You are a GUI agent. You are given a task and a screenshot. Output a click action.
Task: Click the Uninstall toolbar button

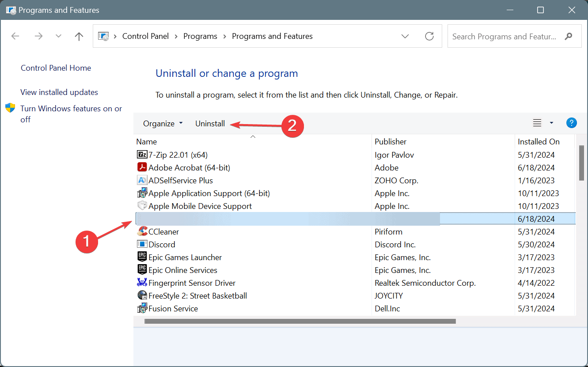pos(210,124)
